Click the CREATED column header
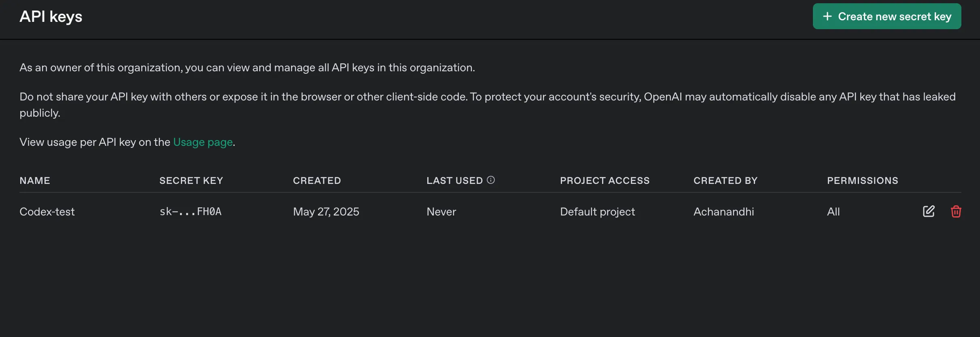This screenshot has width=980, height=337. 317,181
